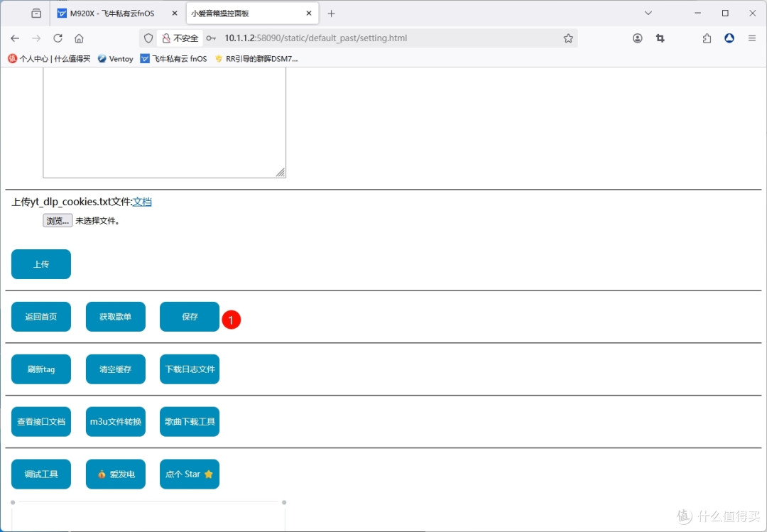Open the 文档 link for cookies upload
This screenshot has width=767, height=532.
142,202
